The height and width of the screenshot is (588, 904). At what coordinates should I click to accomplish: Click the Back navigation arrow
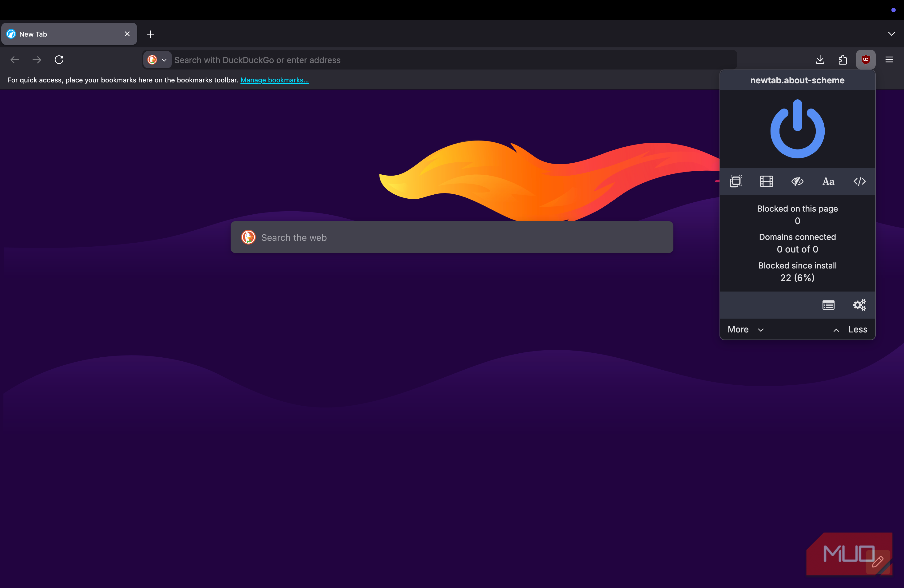pos(15,60)
